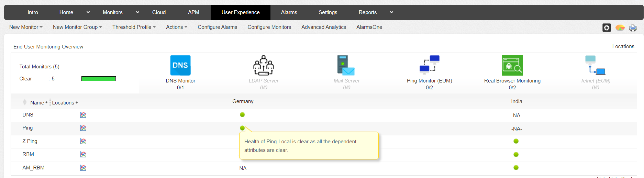This screenshot has width=644, height=178.
Task: Open the report chart icon for DNS row
Action: 83,115
